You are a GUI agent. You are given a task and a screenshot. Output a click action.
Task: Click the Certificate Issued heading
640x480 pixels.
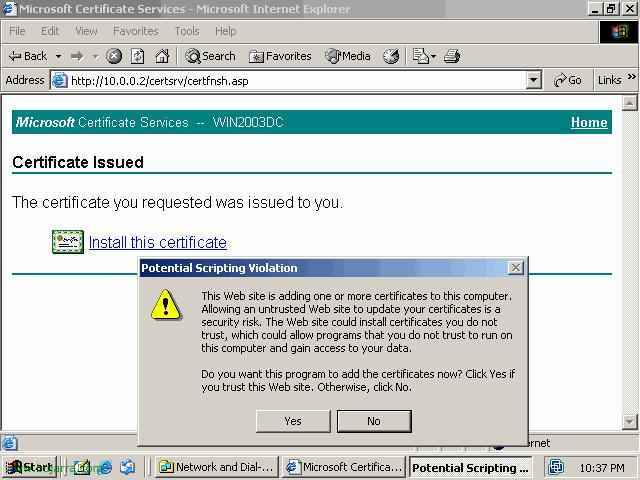78,162
